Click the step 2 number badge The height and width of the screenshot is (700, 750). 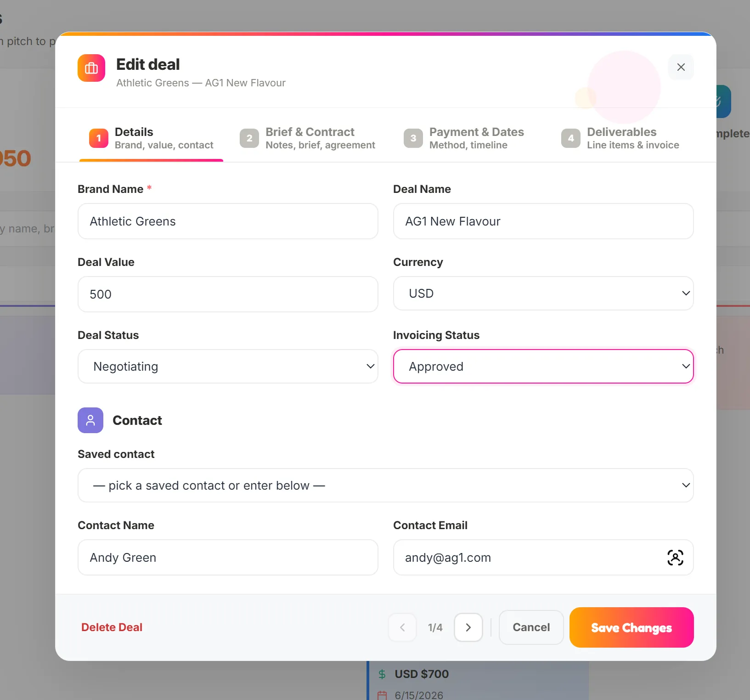(x=249, y=138)
